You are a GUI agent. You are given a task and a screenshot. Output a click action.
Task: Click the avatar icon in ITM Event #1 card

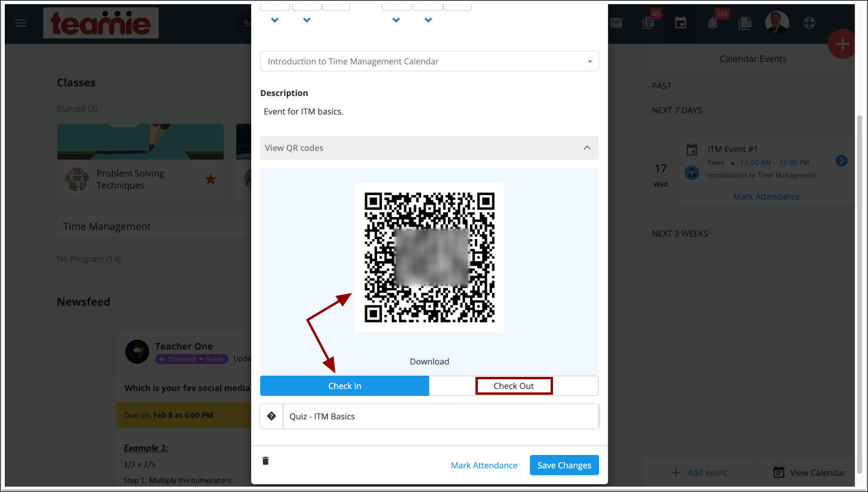692,173
